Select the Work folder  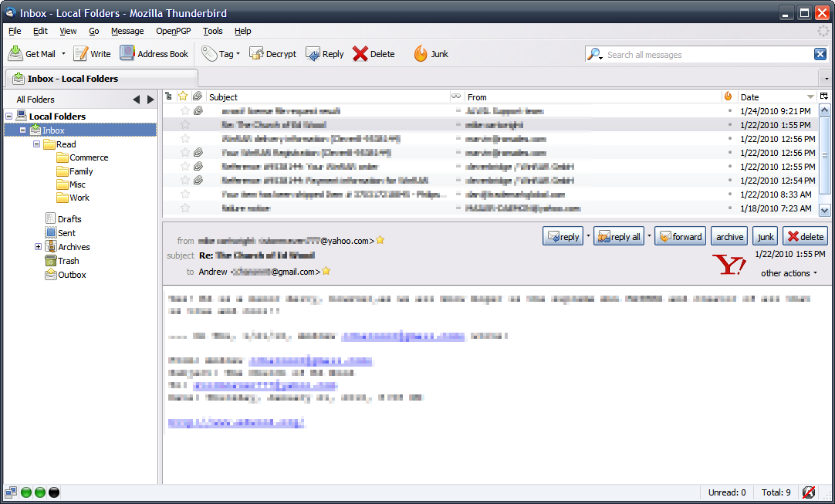(73, 198)
